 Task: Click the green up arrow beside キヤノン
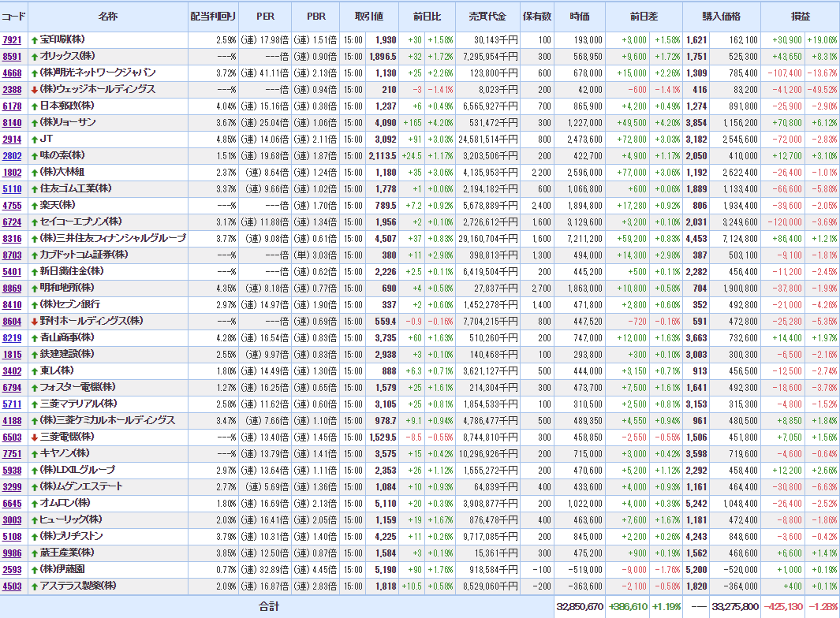(34, 453)
